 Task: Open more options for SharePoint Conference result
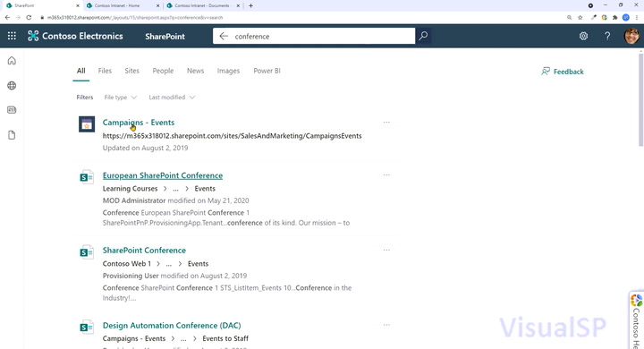(x=386, y=250)
